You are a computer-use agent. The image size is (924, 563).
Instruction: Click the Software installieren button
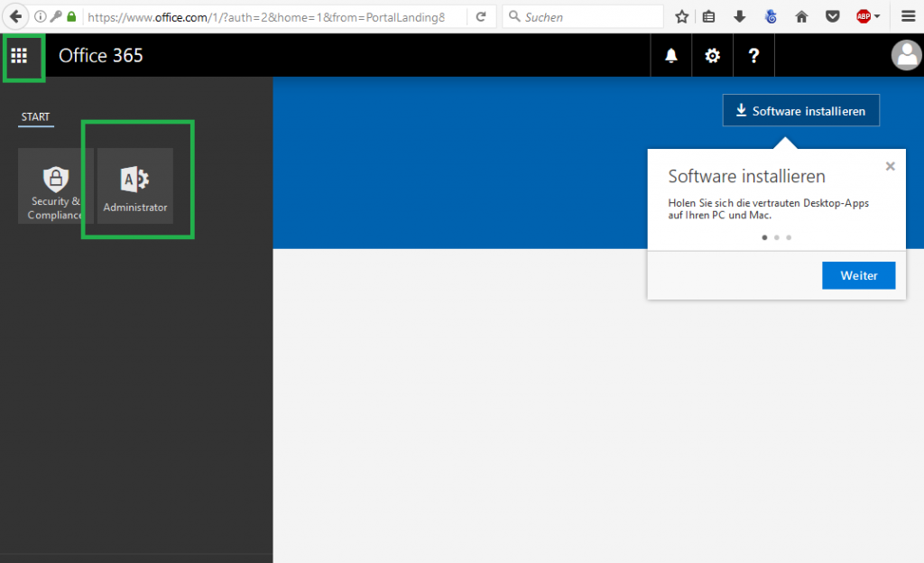(x=800, y=111)
